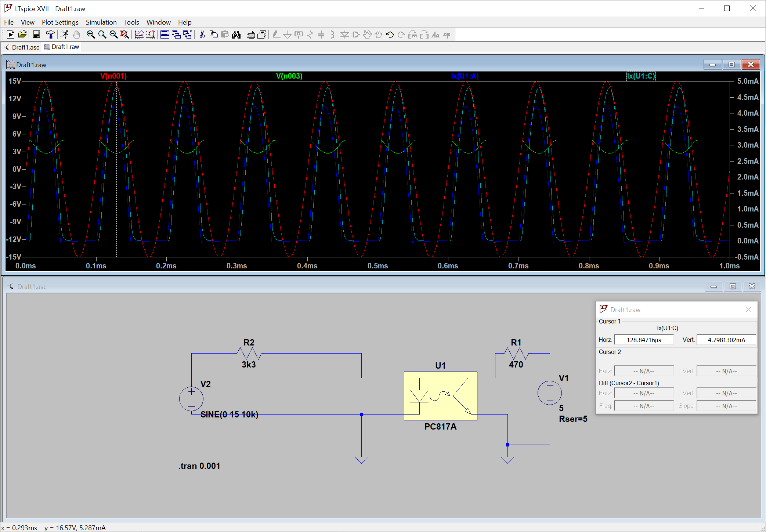
Task: Click the 3k3 resistor value
Action: tap(249, 365)
